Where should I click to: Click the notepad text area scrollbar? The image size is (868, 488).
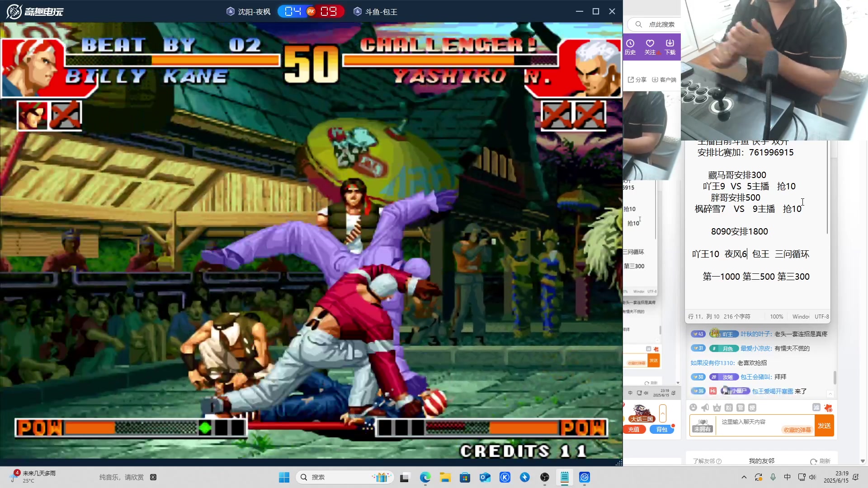point(827,188)
